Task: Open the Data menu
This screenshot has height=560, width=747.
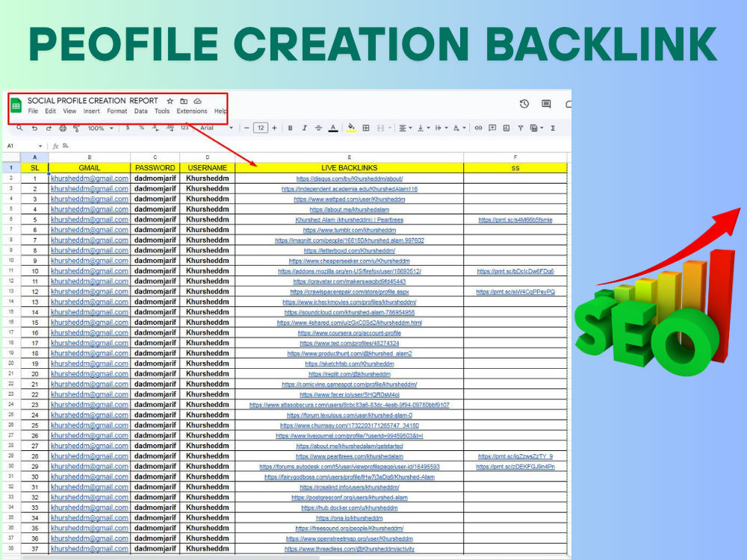Action: pos(140,111)
